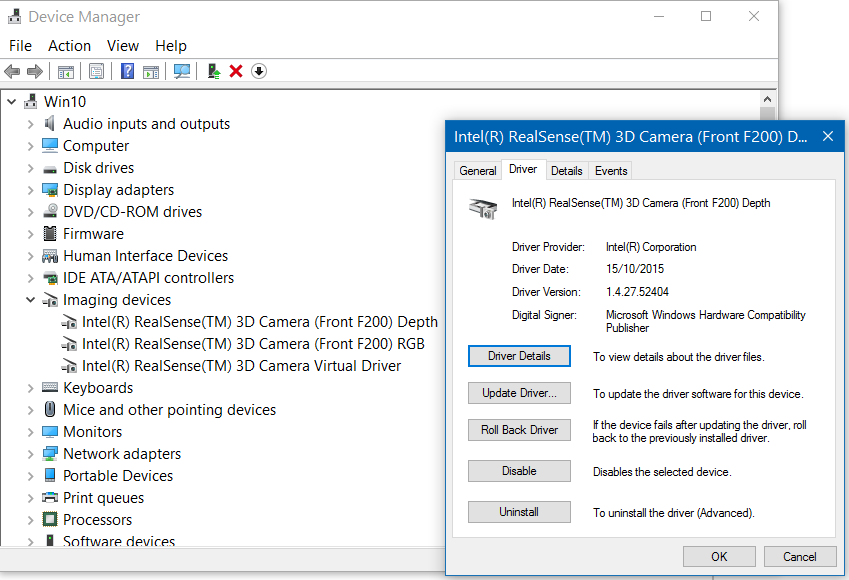Image resolution: width=849 pixels, height=580 pixels.
Task: Select the Portable Devices category label
Action: click(118, 475)
